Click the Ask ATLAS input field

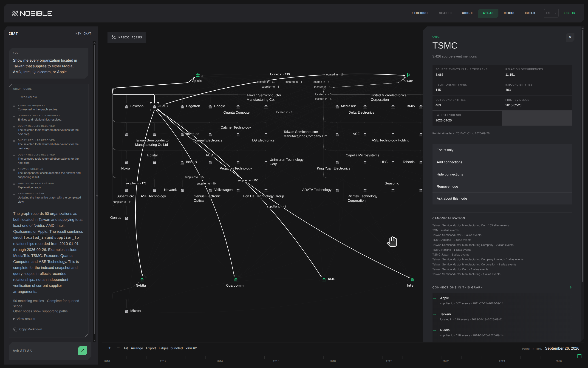tap(44, 351)
